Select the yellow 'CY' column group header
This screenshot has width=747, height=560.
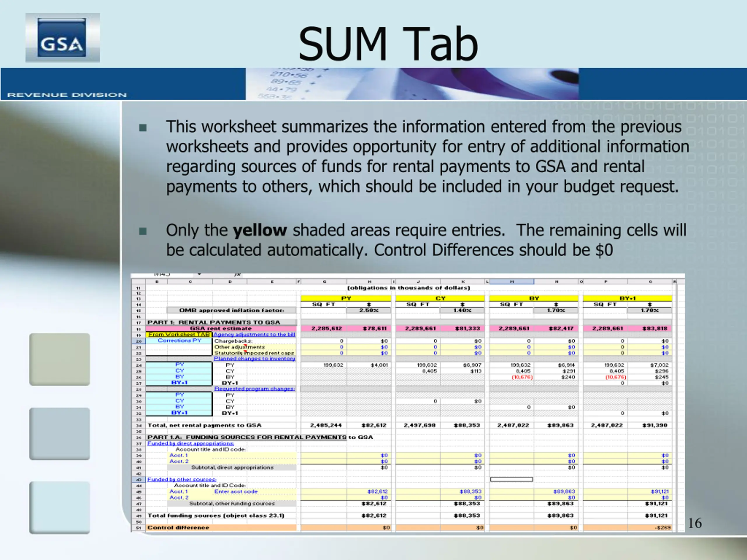coord(440,298)
